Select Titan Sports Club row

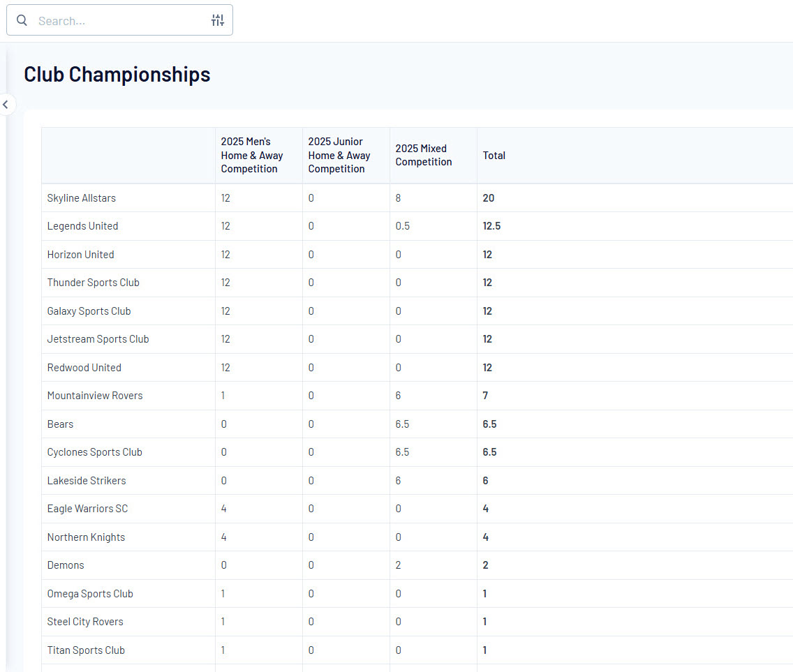pyautogui.click(x=86, y=650)
